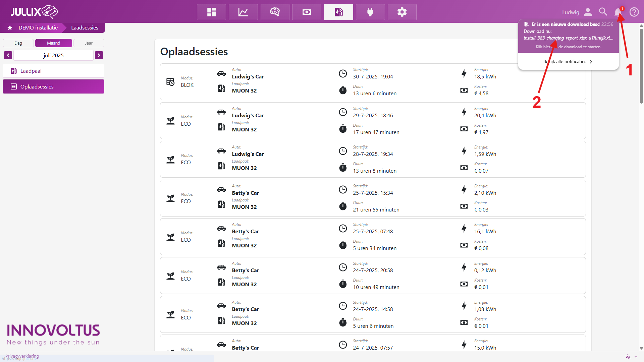Screen dimensions: 644x362
Task: Open the help question mark icon
Action: pyautogui.click(x=634, y=12)
